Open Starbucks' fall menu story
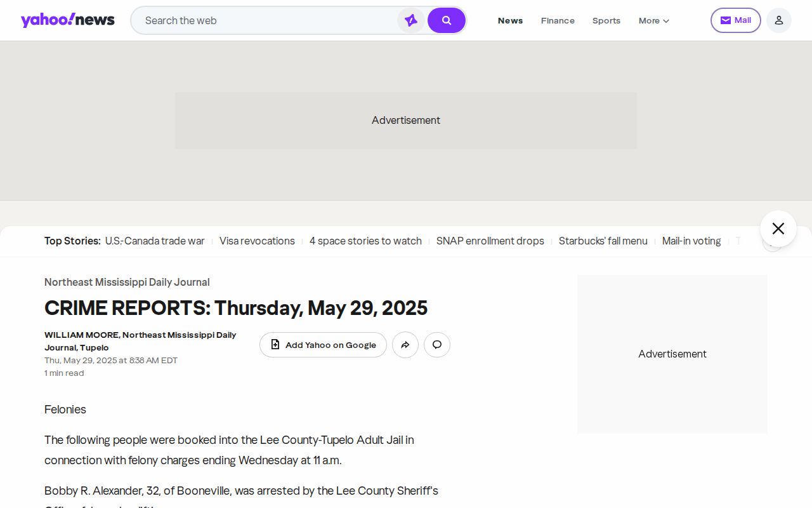The image size is (812, 508). point(603,241)
